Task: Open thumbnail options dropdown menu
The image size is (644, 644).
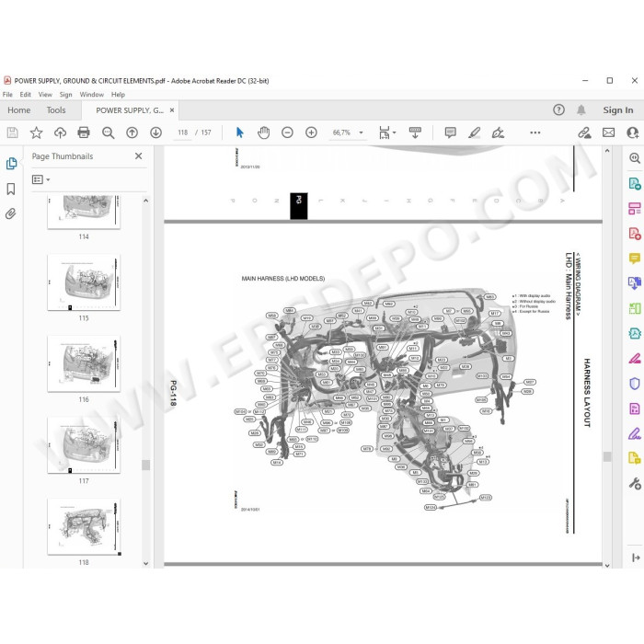Action: (x=40, y=179)
